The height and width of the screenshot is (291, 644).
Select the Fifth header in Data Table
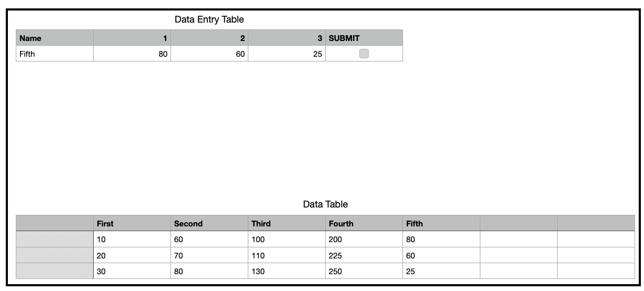pyautogui.click(x=441, y=223)
